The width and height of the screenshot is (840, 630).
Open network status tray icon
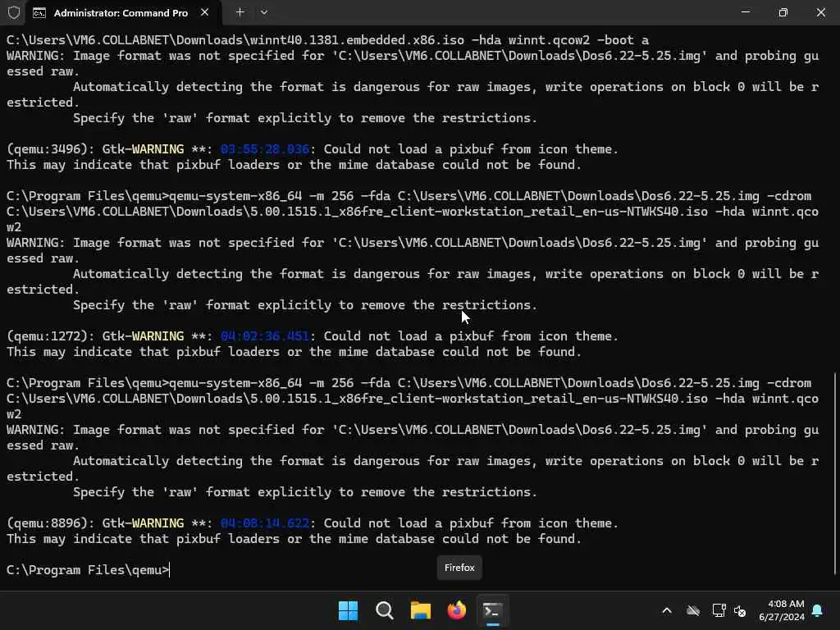tap(719, 610)
